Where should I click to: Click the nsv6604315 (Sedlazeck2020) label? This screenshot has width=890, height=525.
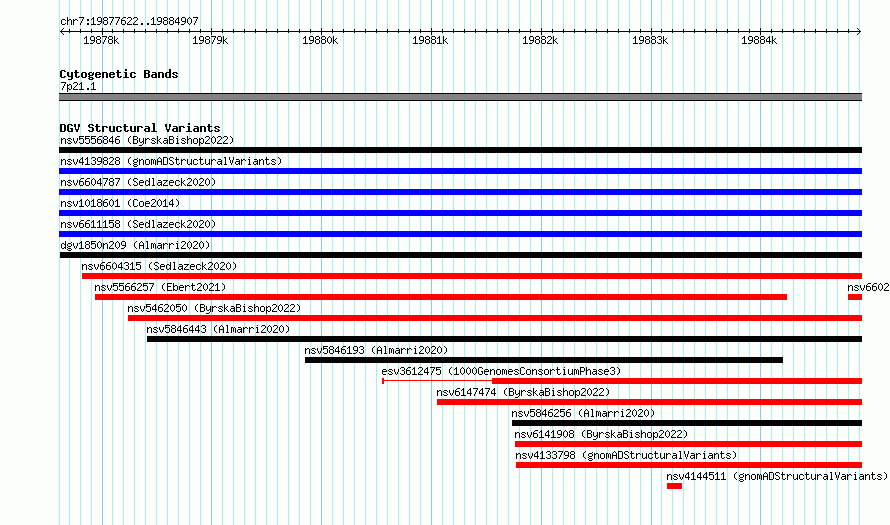(159, 266)
